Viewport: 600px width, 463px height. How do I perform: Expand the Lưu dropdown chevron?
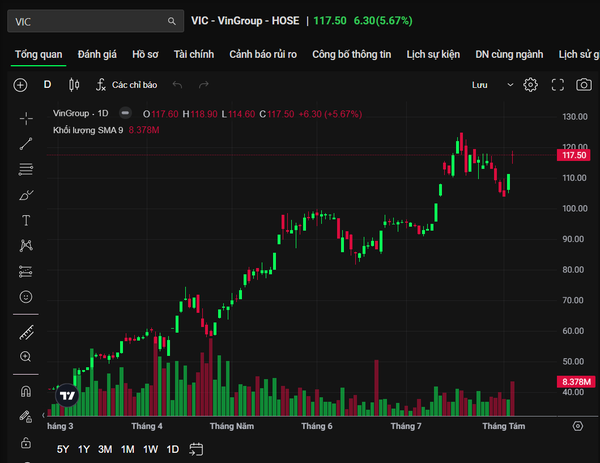point(510,85)
